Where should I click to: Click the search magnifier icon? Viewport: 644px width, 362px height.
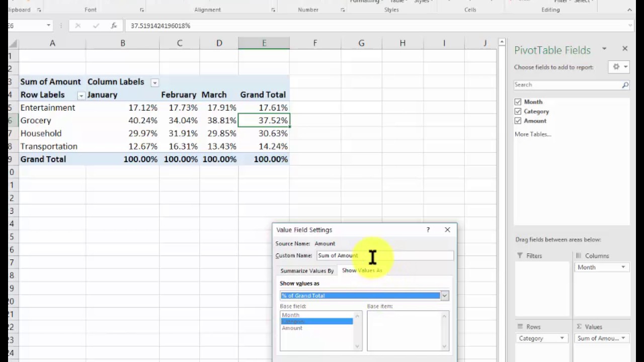click(625, 85)
